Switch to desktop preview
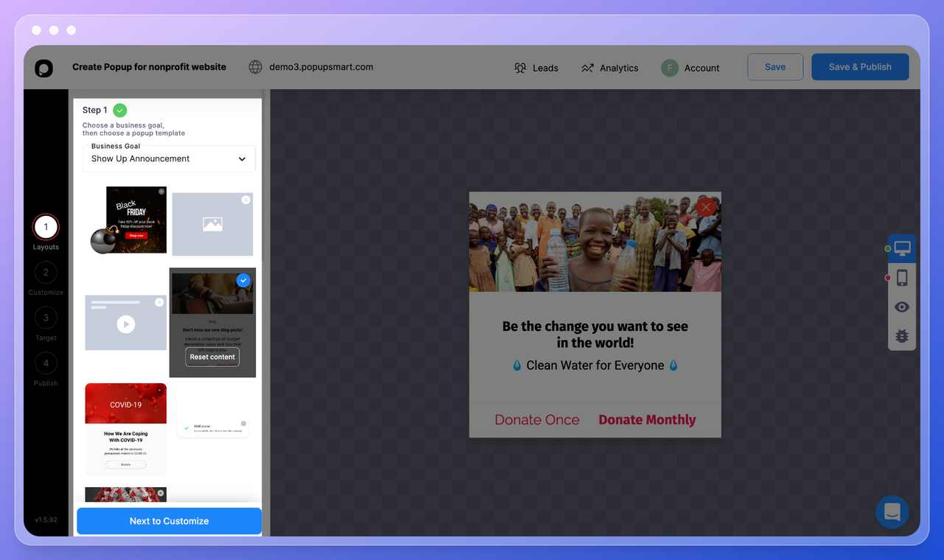The image size is (944, 560). (902, 249)
